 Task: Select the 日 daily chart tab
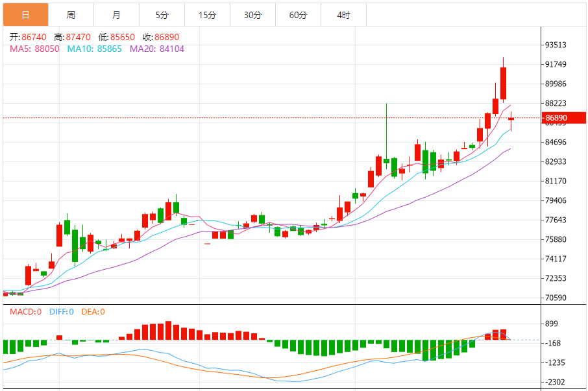click(x=25, y=14)
